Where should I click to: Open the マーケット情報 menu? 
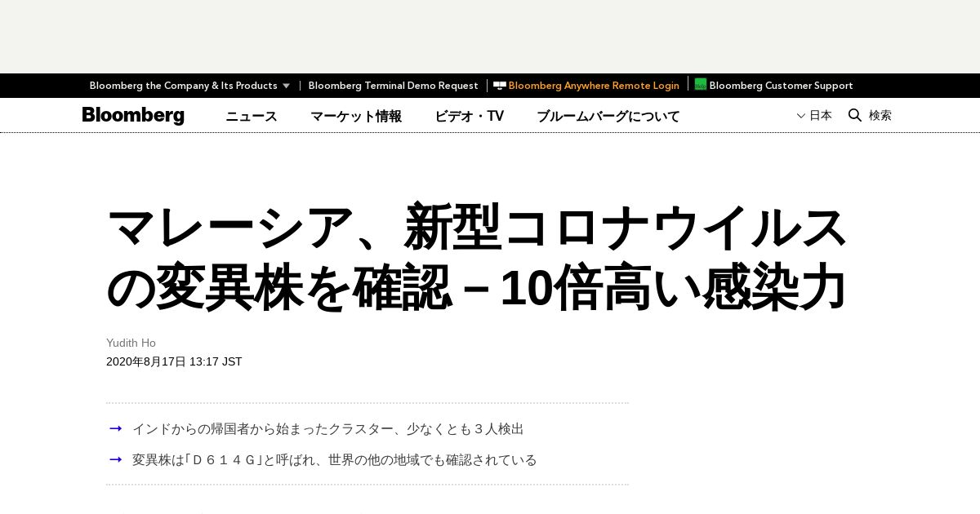pos(356,116)
